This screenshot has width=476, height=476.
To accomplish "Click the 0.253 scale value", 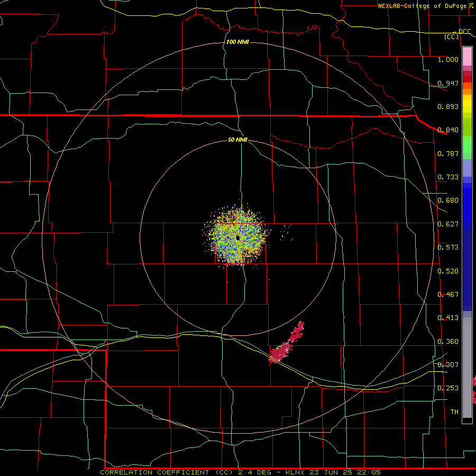I will click(x=448, y=388).
